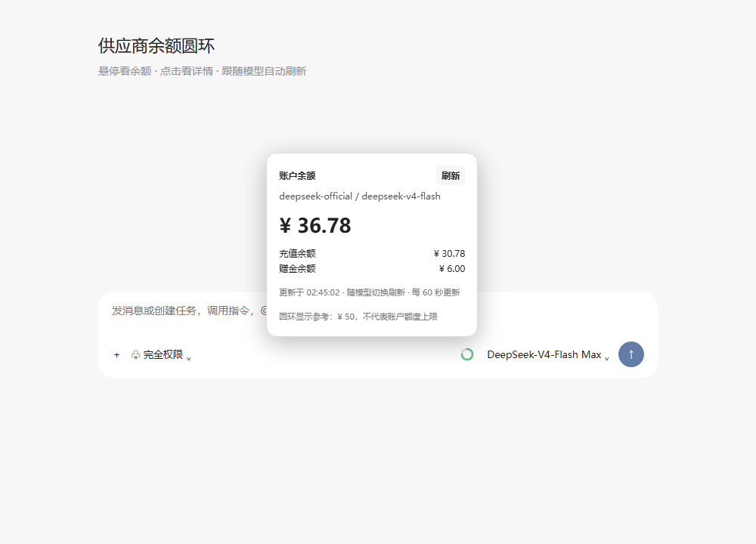
Task: Click the 悬停看余额 subtitle text
Action: (202, 71)
